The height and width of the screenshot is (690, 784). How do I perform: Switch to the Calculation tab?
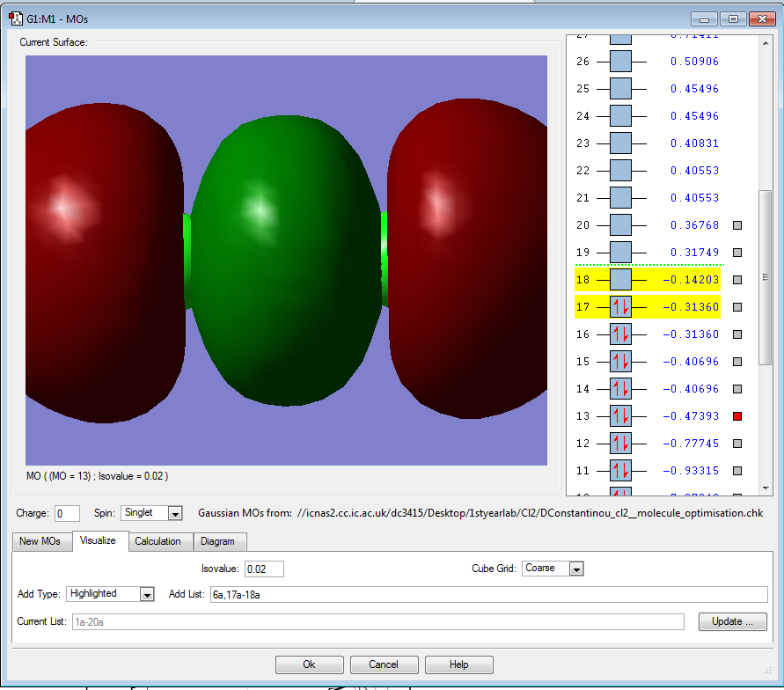pos(158,541)
